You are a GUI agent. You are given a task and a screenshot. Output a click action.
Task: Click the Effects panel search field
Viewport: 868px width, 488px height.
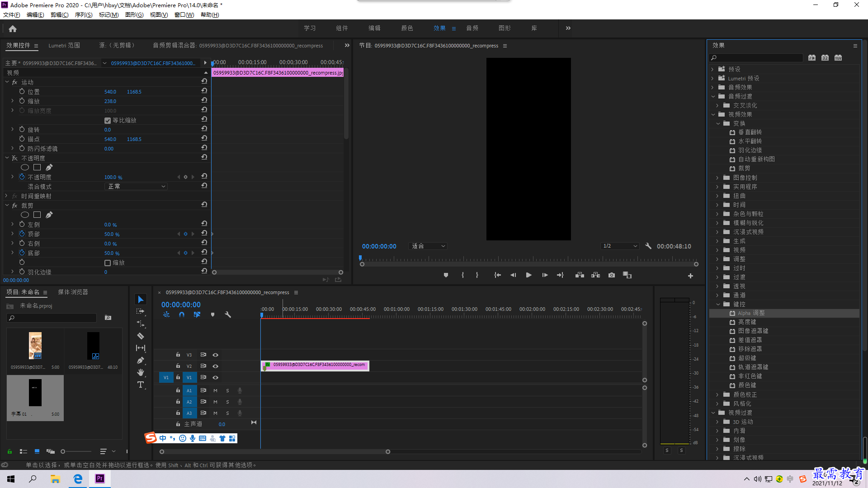pos(756,58)
